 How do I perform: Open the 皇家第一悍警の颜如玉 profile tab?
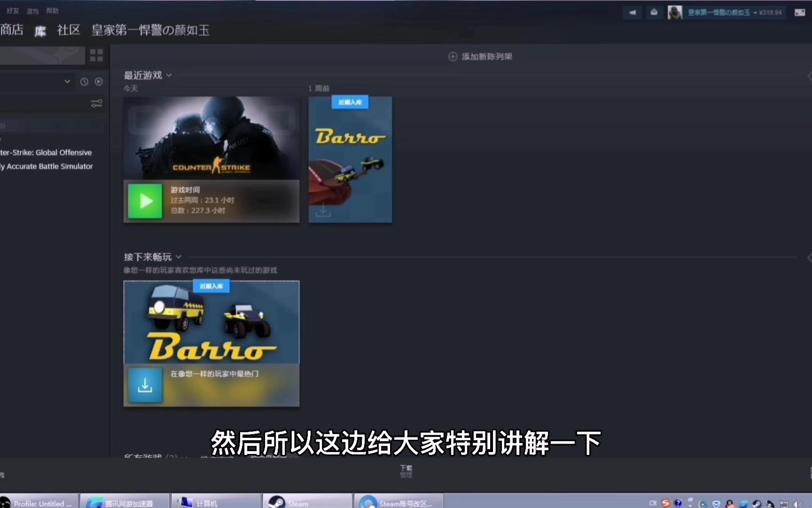tap(150, 30)
